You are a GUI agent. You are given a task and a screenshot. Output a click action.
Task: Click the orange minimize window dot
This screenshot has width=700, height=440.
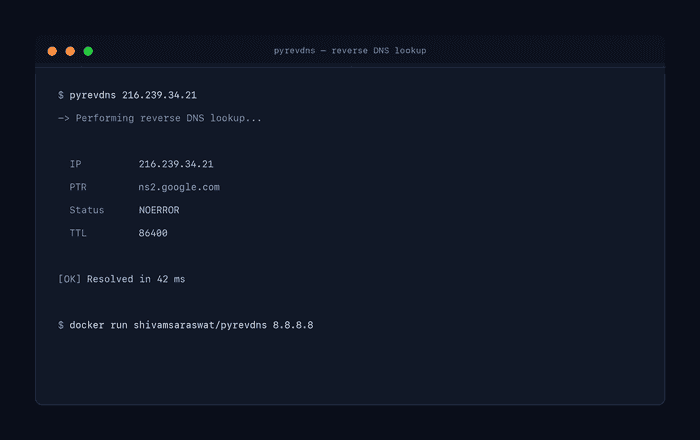[x=70, y=51]
